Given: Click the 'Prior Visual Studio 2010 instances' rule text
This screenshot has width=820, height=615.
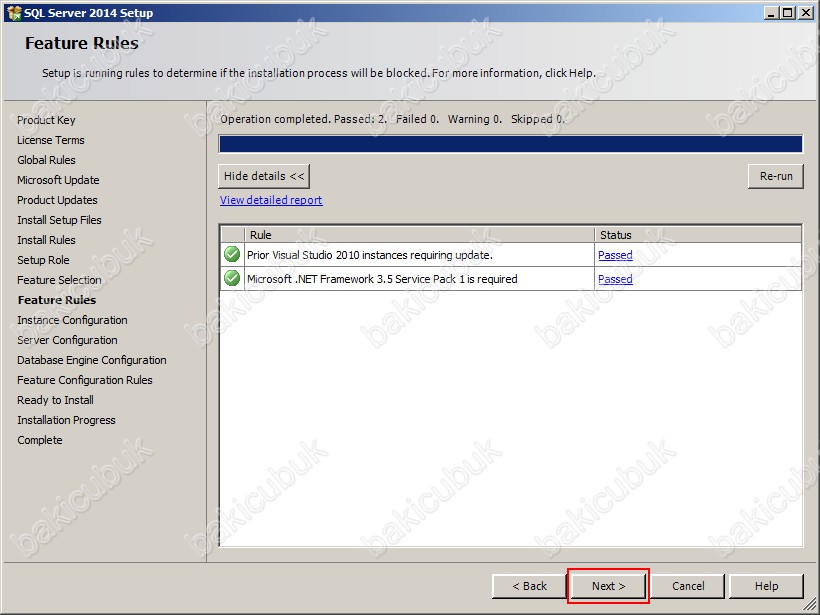Looking at the screenshot, I should 370,255.
